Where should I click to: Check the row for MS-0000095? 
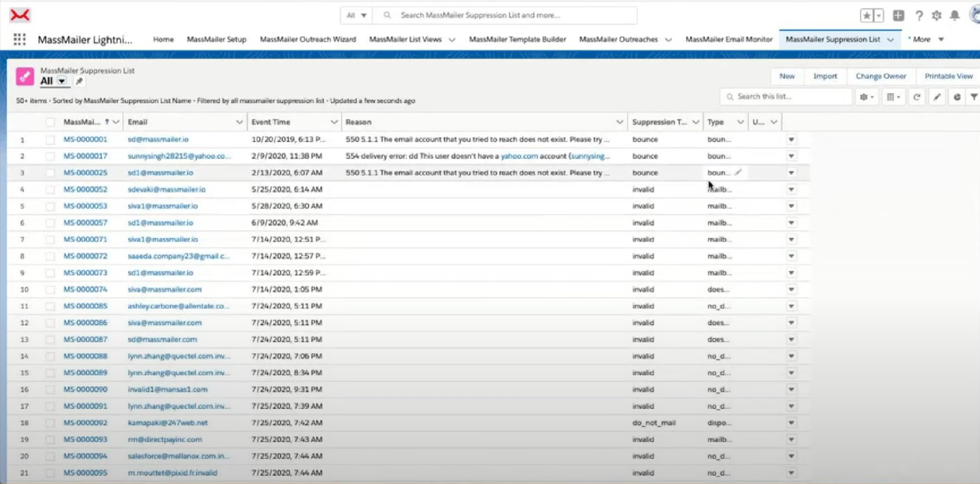coord(50,473)
